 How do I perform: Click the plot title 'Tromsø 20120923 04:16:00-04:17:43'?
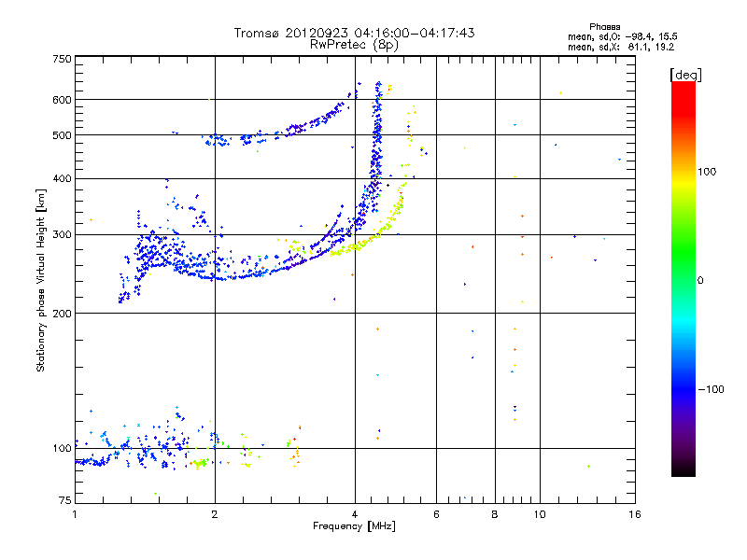point(354,33)
